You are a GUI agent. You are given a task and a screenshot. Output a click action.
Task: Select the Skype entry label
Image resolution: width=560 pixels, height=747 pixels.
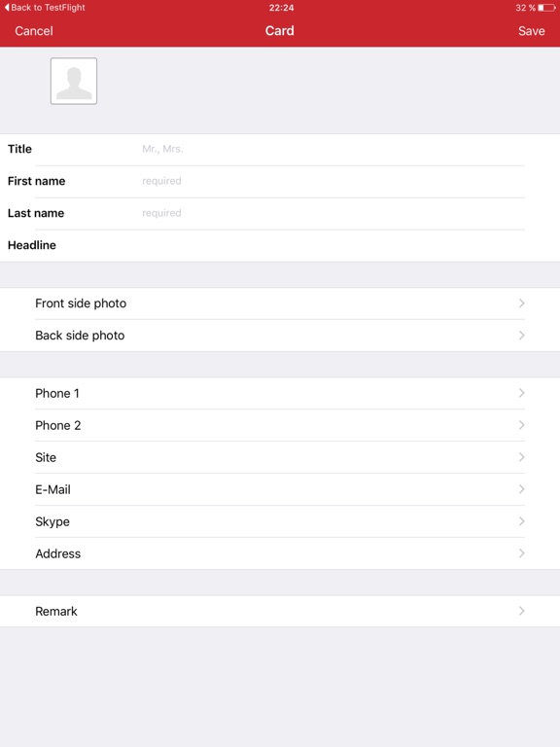point(52,521)
